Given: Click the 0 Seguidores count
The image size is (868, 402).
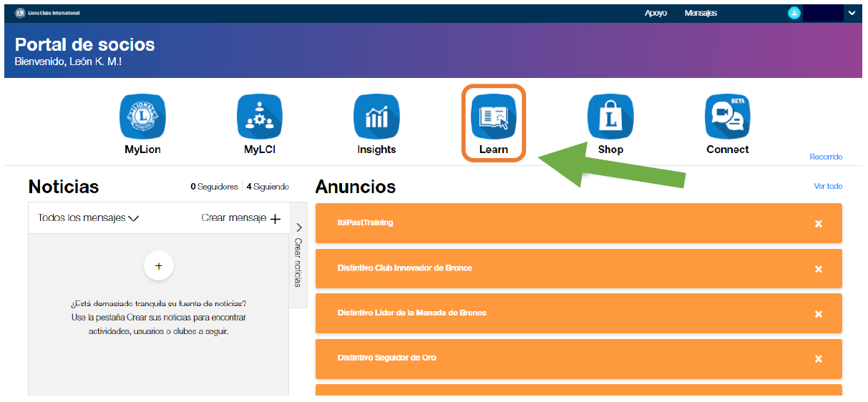Looking at the screenshot, I should click(214, 187).
